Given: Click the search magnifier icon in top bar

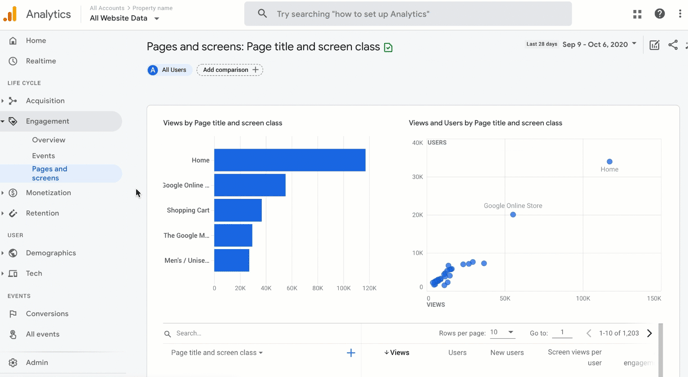Looking at the screenshot, I should coord(262,14).
